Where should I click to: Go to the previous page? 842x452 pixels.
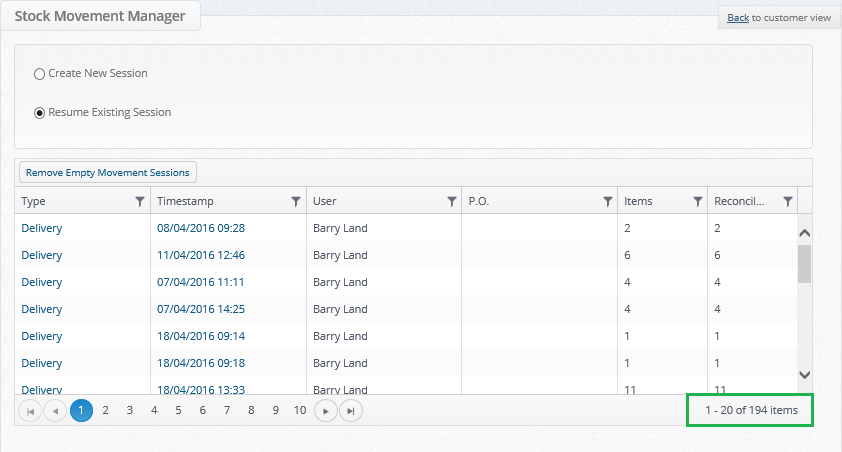coord(55,411)
